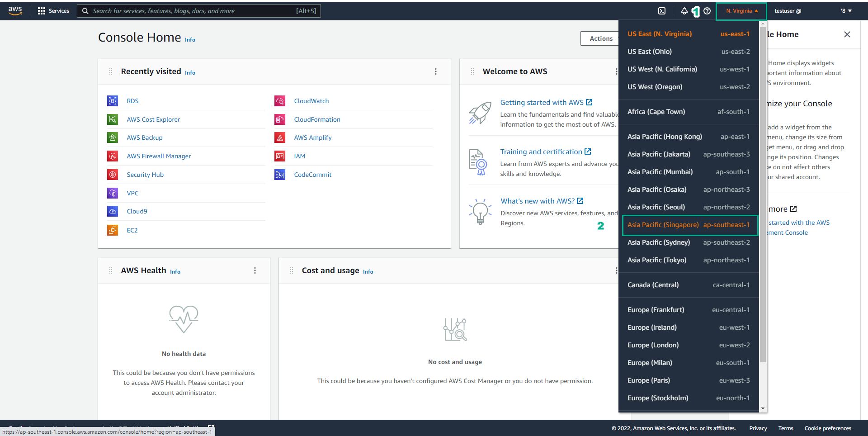Open the notifications bell icon
Viewport: 868px width, 436px height.
coord(684,11)
